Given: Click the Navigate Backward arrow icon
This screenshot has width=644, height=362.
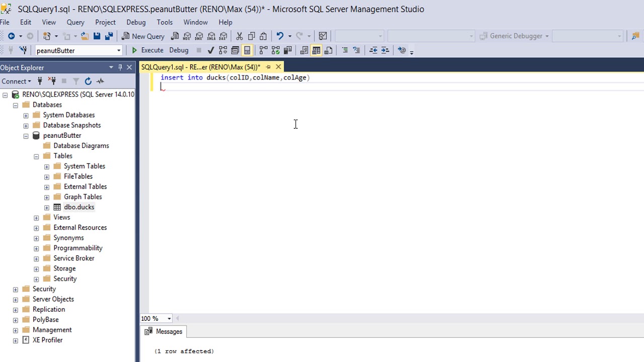Looking at the screenshot, I should click(x=11, y=36).
